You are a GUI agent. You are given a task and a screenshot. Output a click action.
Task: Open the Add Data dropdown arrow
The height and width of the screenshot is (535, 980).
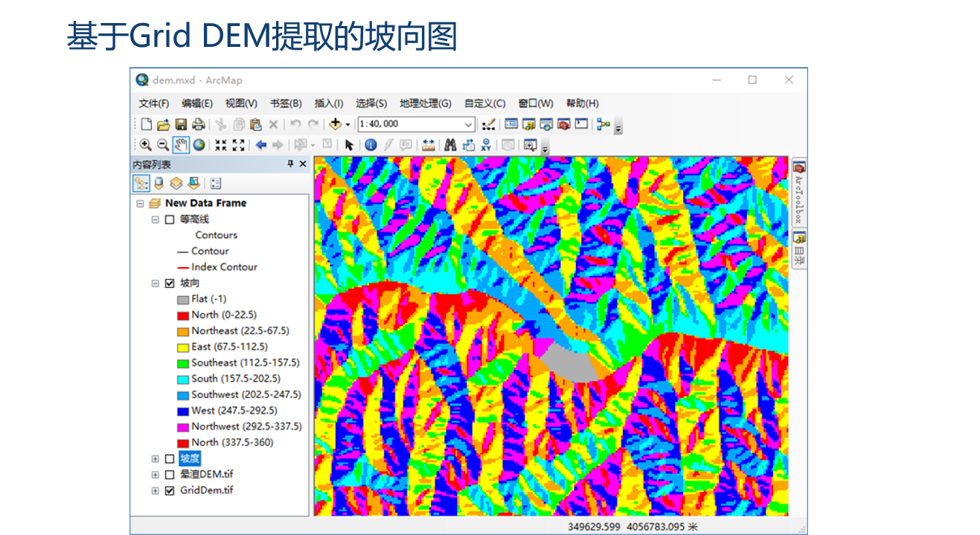click(x=348, y=124)
